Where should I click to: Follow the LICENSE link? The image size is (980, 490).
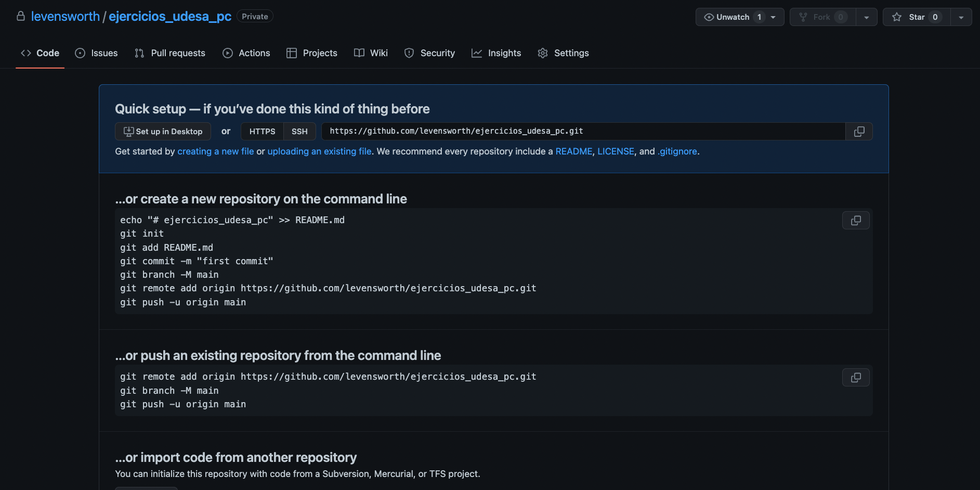tap(616, 151)
